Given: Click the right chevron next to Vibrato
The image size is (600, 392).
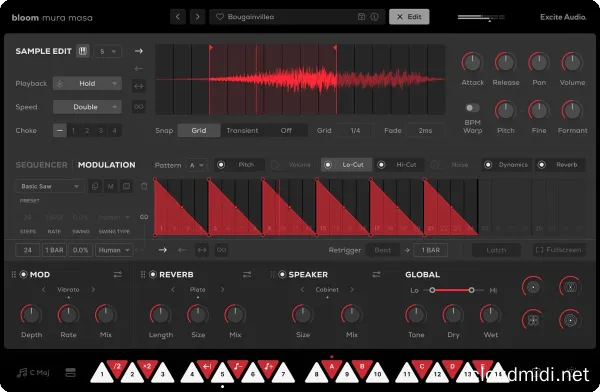Looking at the screenshot, I should (93, 290).
